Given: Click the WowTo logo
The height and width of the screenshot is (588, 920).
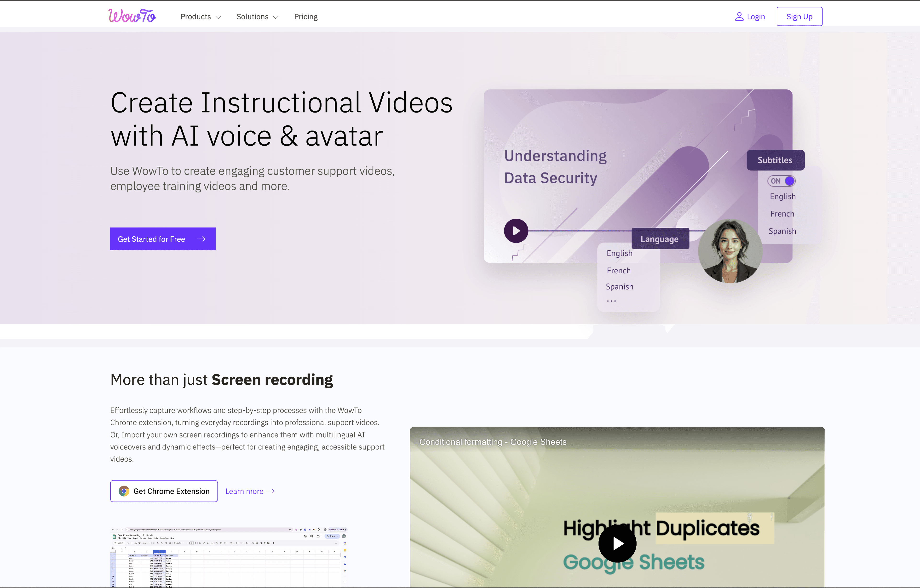Looking at the screenshot, I should coord(132,16).
